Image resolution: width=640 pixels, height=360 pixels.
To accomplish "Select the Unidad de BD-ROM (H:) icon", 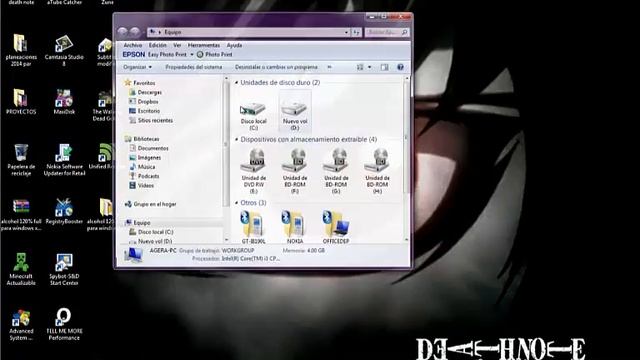I will (377, 171).
